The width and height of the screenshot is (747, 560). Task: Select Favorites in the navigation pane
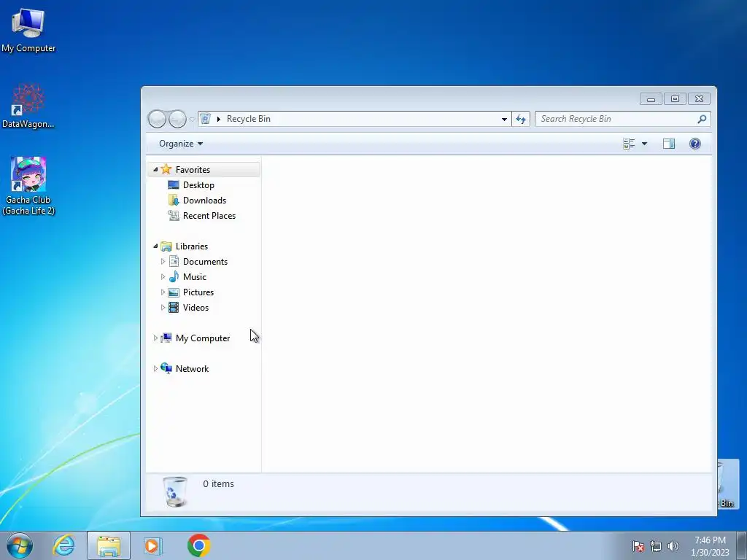193,169
